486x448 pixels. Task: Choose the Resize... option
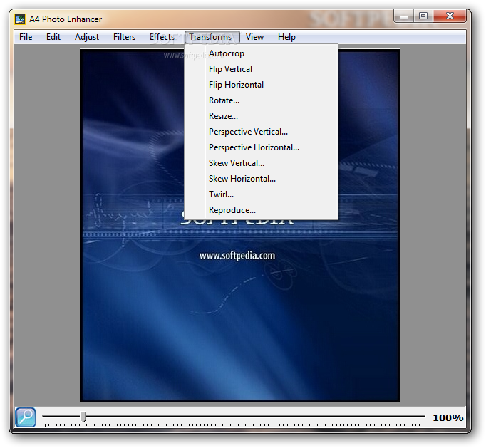pyautogui.click(x=261, y=116)
